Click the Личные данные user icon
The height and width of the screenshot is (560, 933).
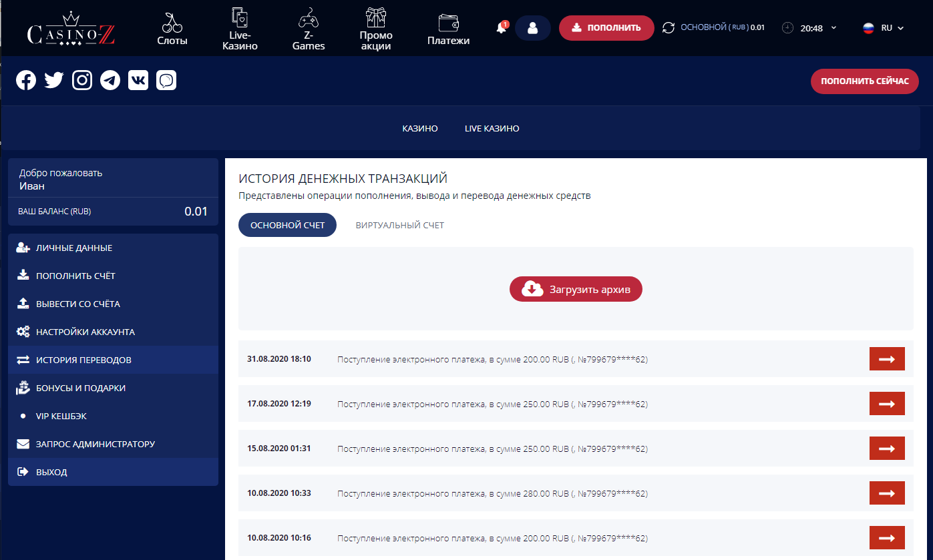23,248
